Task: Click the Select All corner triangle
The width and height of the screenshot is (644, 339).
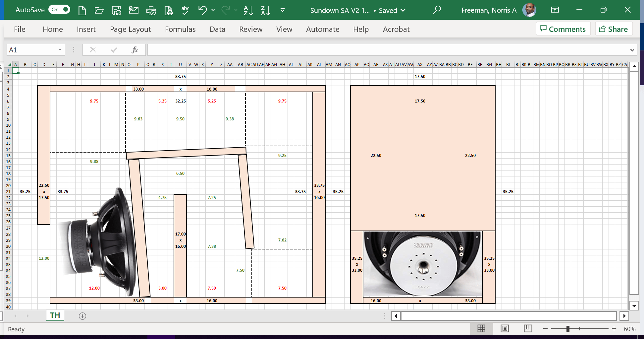Action: click(x=9, y=64)
